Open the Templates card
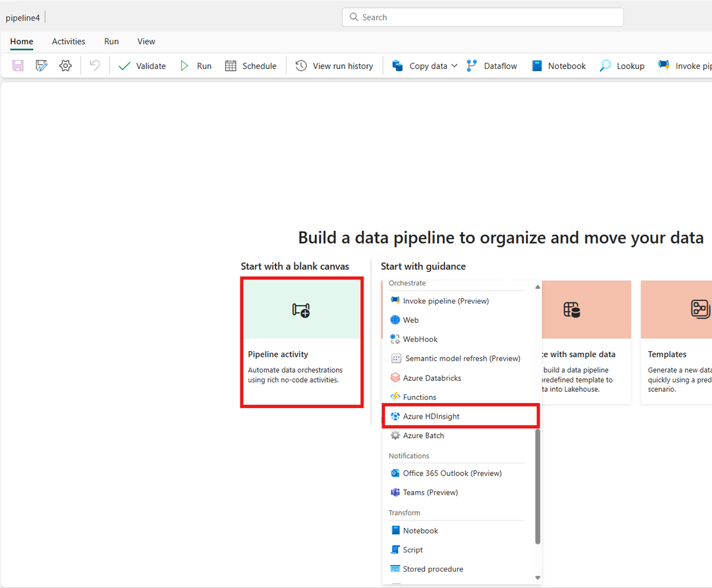The image size is (712, 588). coord(676,342)
